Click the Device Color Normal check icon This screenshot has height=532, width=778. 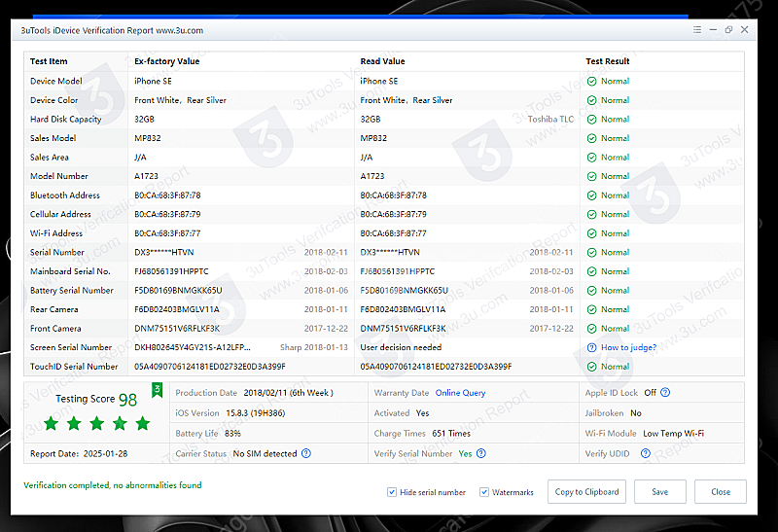591,100
